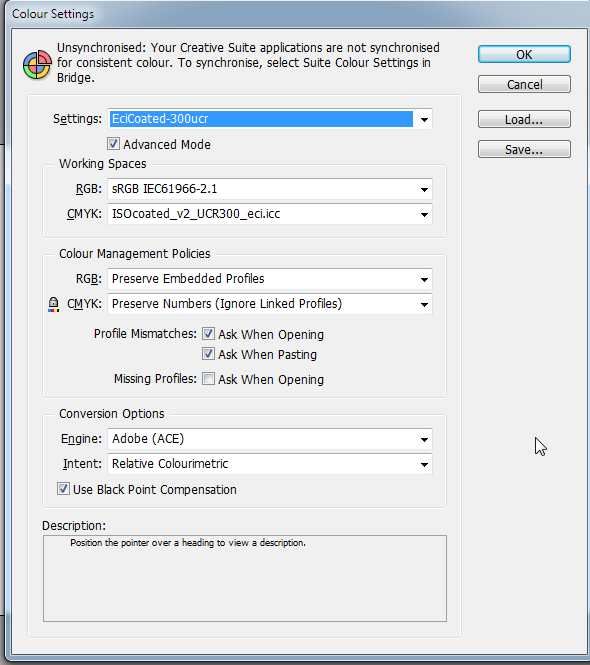The height and width of the screenshot is (665, 590).
Task: Open the Settings preset dropdown
Action: tap(270, 119)
